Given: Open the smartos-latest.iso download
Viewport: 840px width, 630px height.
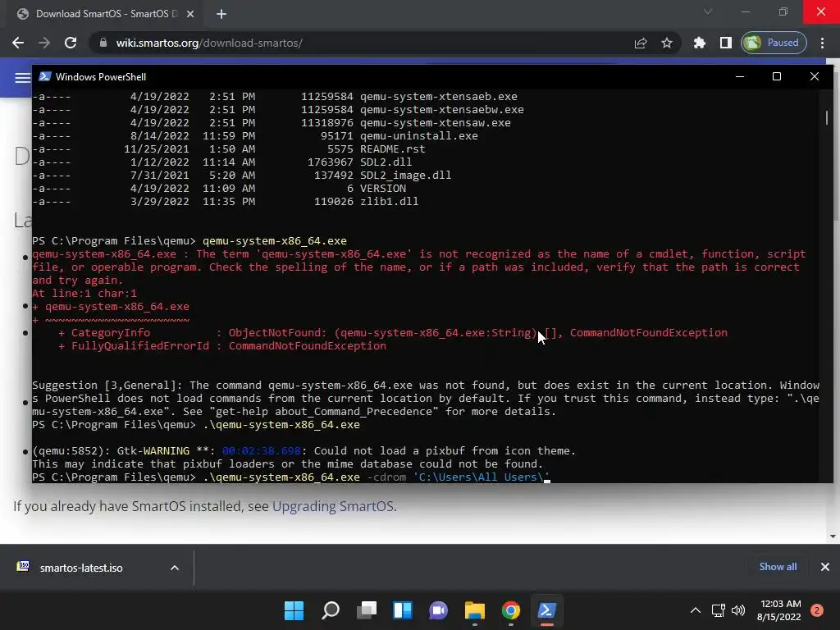Looking at the screenshot, I should pyautogui.click(x=80, y=568).
